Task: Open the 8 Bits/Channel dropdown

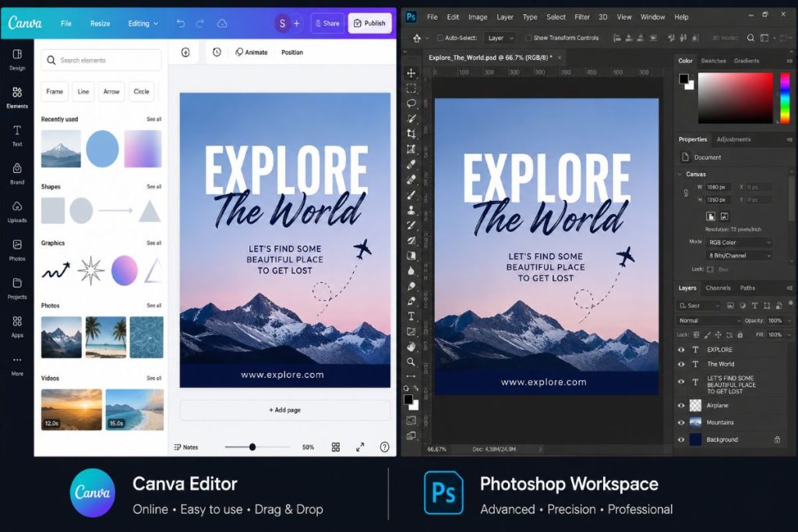Action: pos(739,255)
